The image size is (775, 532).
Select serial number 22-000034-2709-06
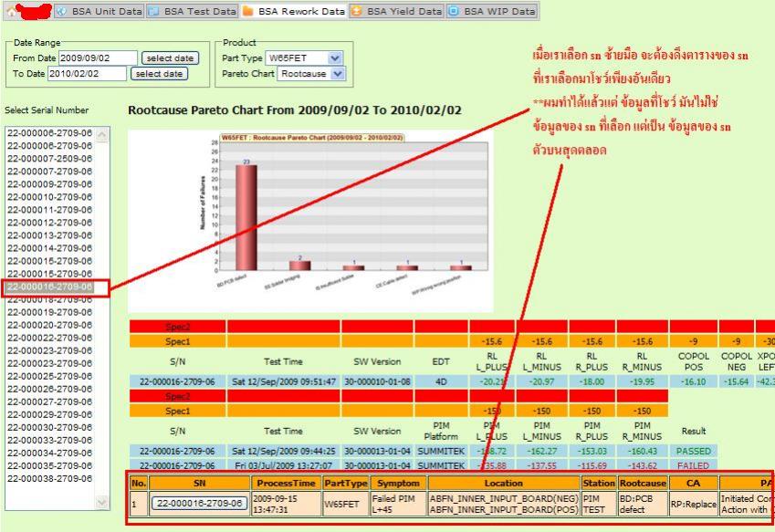[x=50, y=454]
